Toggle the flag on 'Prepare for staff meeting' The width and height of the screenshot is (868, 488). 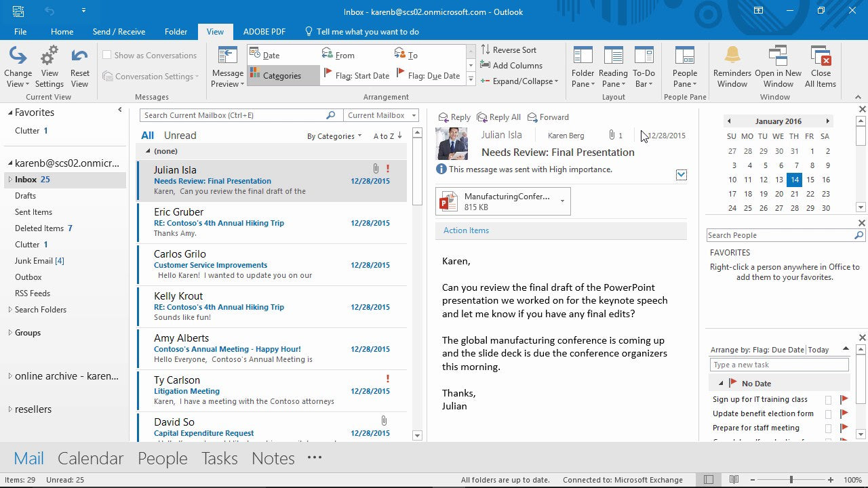click(844, 428)
